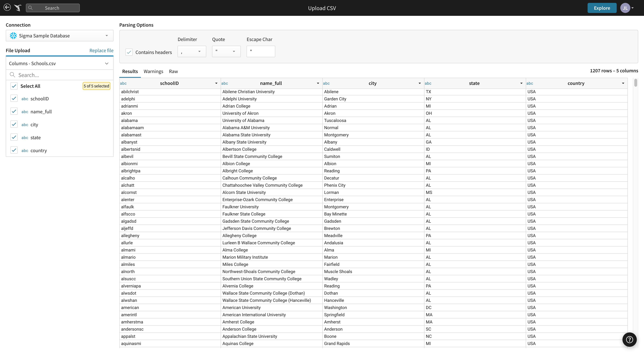Click the magnifier icon in top search
644x354 pixels.
coord(31,8)
